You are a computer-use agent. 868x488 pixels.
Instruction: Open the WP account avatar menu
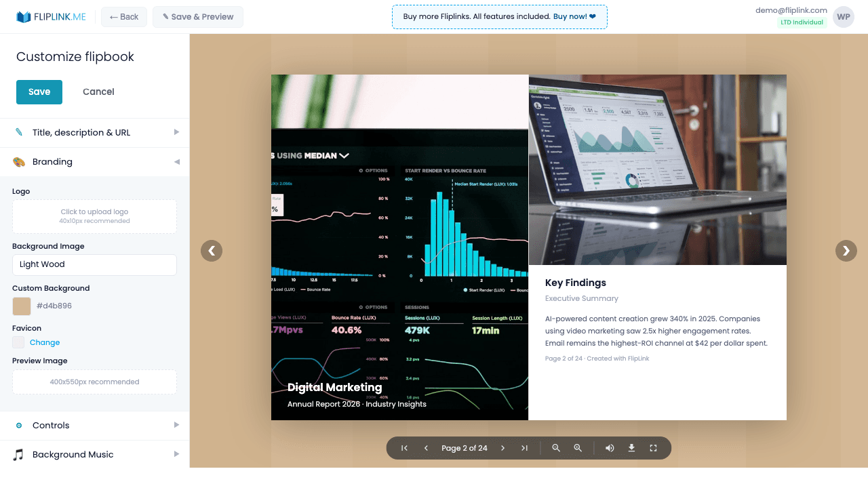tap(843, 16)
